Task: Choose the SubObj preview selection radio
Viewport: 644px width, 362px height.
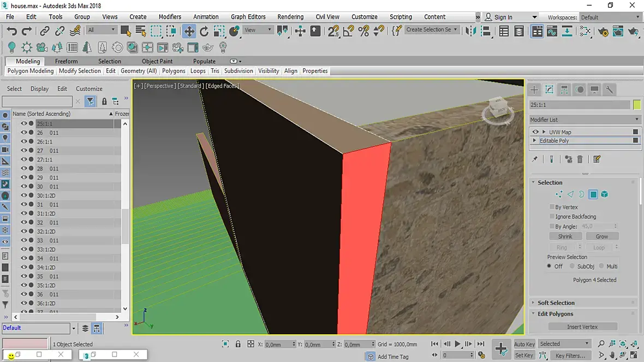Action: (x=572, y=266)
